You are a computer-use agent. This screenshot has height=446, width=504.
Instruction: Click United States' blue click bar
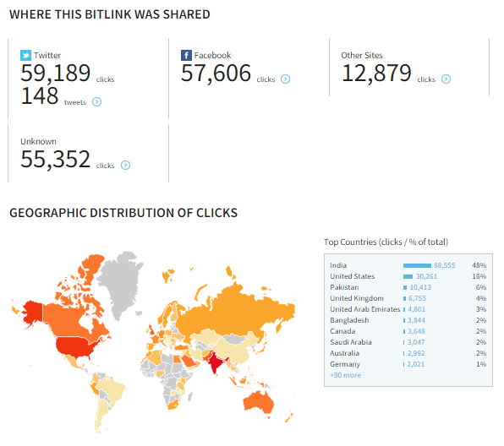[408, 276]
